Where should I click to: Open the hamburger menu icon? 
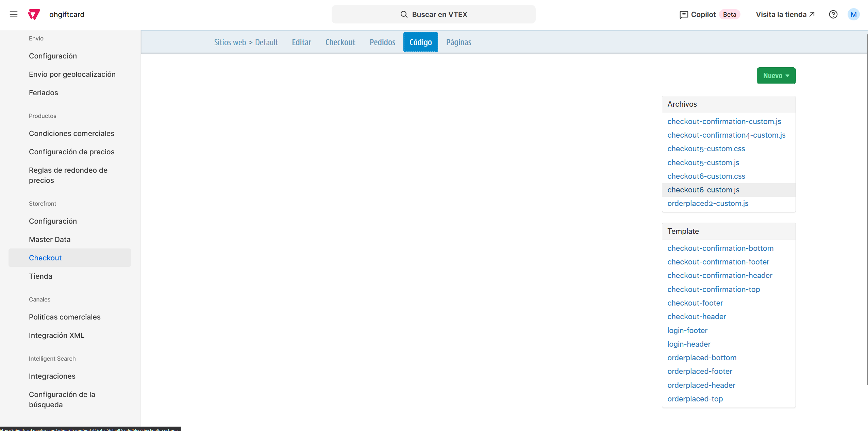tap(14, 14)
